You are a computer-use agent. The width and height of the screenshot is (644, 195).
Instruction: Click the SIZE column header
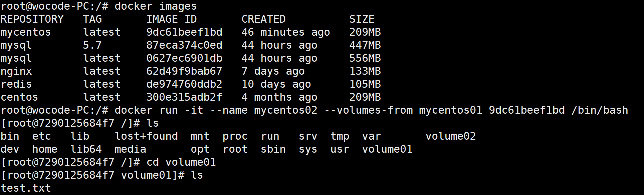[x=362, y=19]
